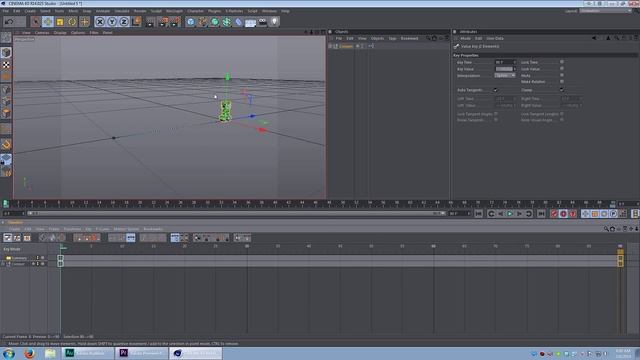The height and width of the screenshot is (360, 640).
Task: Uncheck Auto Tangents checkbox
Action: (496, 90)
